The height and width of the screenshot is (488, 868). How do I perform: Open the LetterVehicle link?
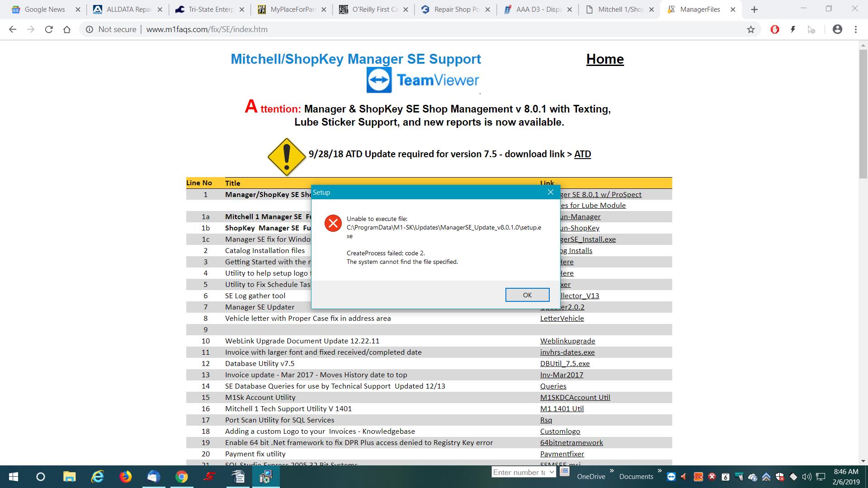click(562, 318)
